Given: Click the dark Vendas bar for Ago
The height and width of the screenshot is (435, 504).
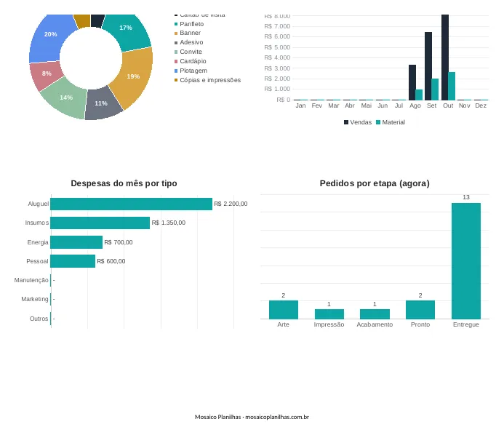Looking at the screenshot, I should click(412, 83).
